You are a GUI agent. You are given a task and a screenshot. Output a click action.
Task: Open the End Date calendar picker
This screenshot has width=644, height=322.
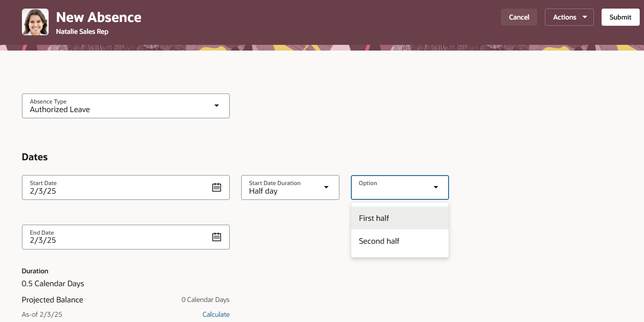pos(217,237)
